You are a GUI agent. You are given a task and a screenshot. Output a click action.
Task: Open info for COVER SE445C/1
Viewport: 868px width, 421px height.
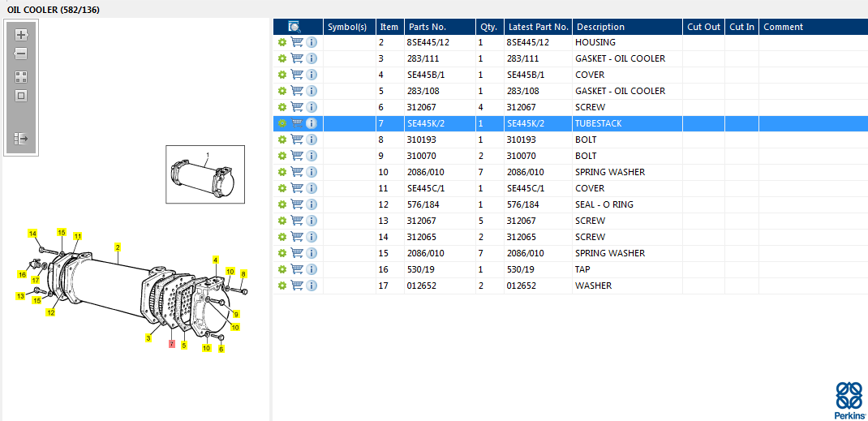click(x=312, y=189)
